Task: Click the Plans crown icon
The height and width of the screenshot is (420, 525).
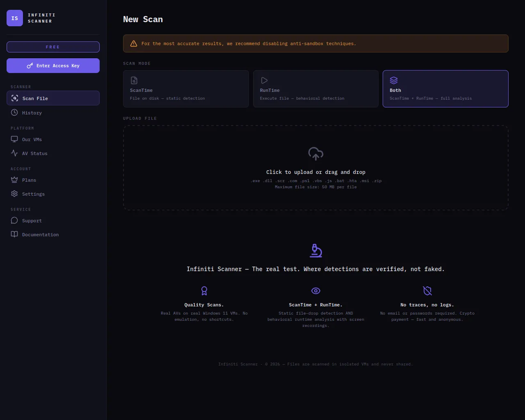Action: pyautogui.click(x=14, y=180)
